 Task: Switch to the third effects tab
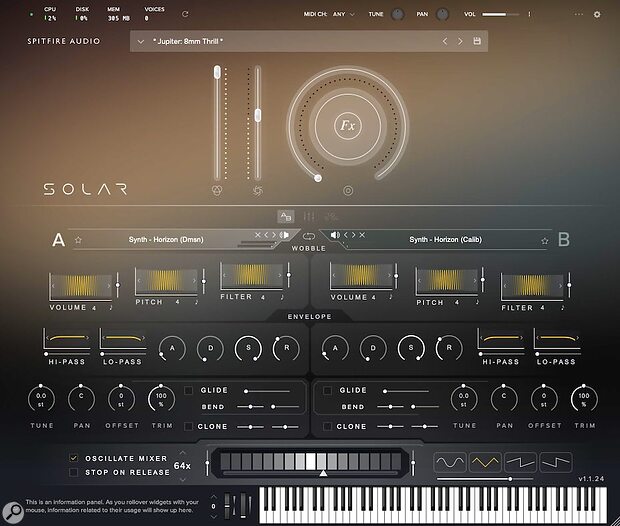(331, 216)
